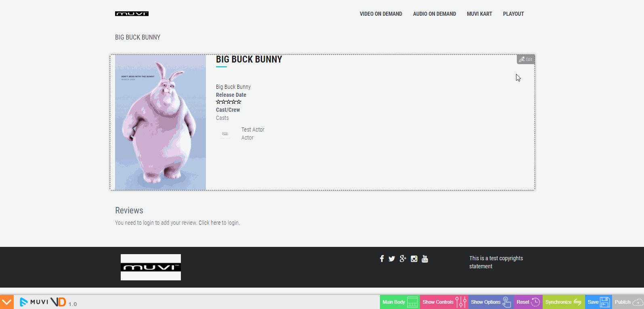The image size is (644, 309).
Task: Click the large BIG BUCK BUNNY heading
Action: coord(249,59)
